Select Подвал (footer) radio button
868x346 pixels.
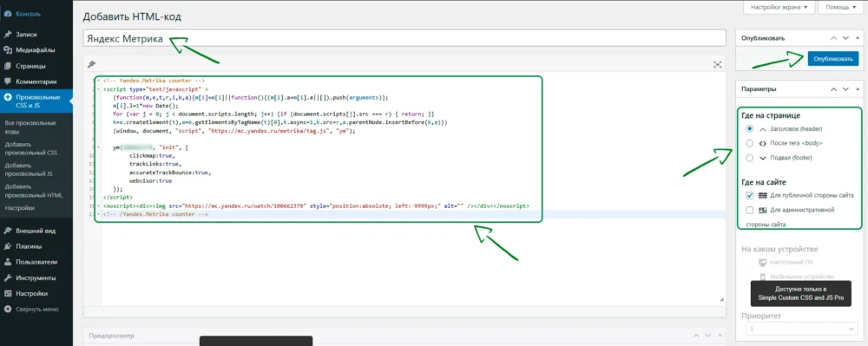pos(750,158)
